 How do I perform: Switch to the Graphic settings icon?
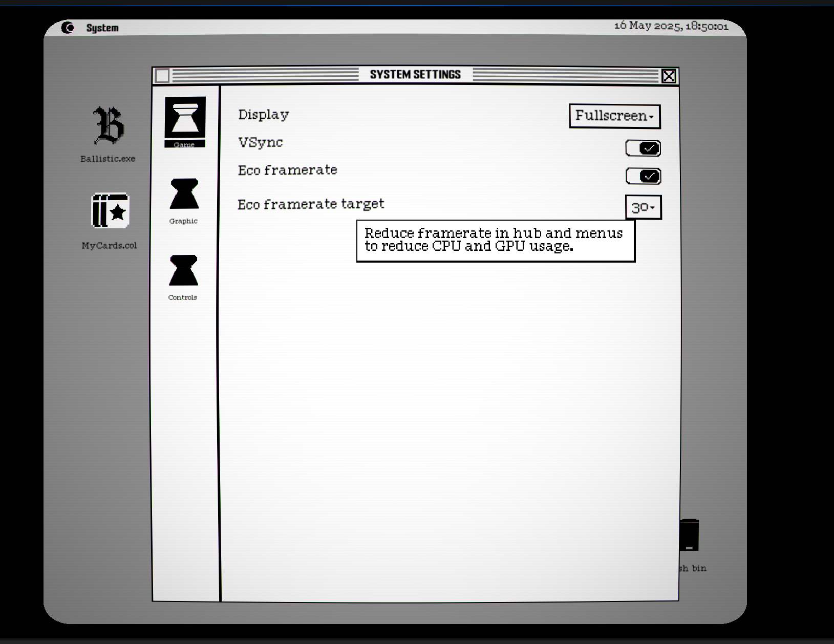pyautogui.click(x=184, y=195)
